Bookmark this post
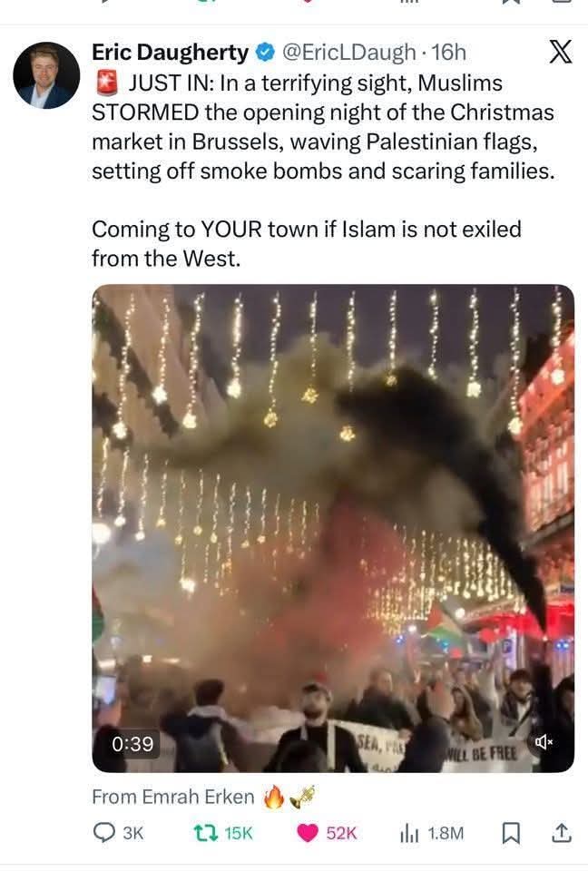This screenshot has width=588, height=871. click(511, 833)
